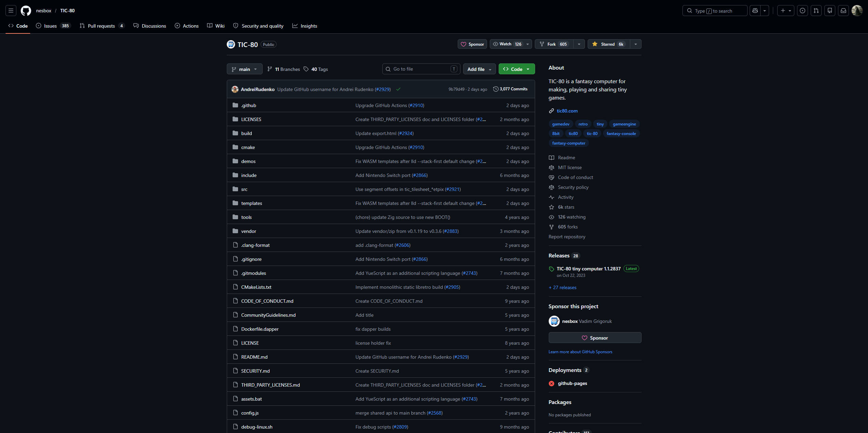Open the Dockerfile.dapper file

(260, 329)
